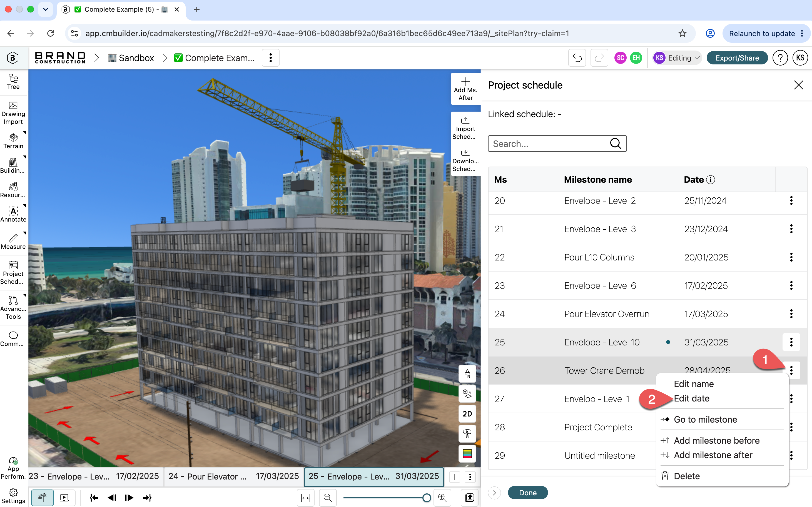Close the Project schedule panel

(798, 85)
